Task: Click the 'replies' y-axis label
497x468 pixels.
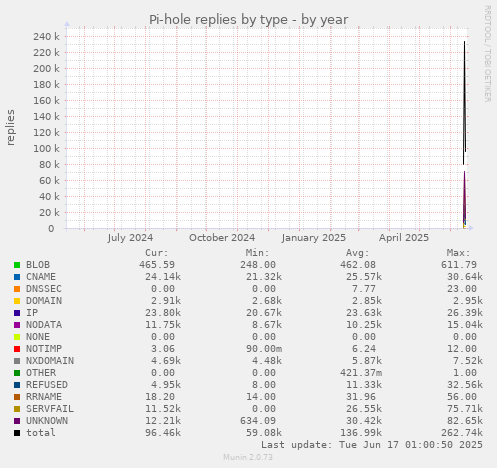Action: click(11, 128)
